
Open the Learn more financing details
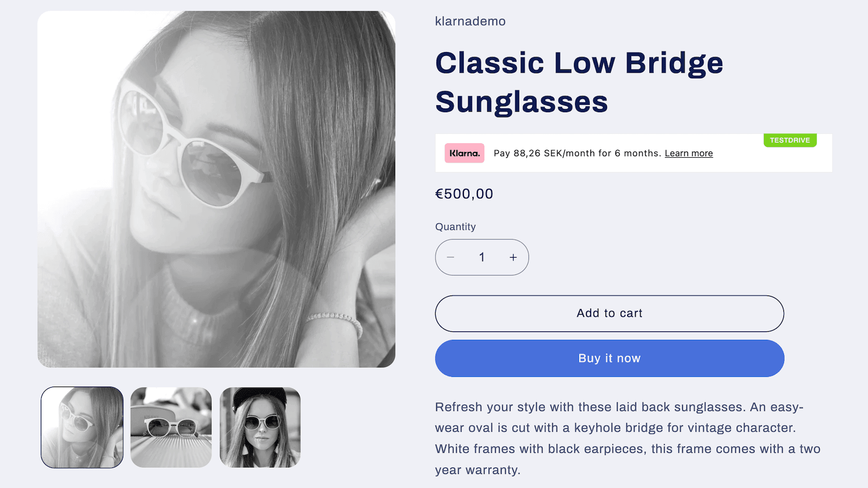(688, 153)
